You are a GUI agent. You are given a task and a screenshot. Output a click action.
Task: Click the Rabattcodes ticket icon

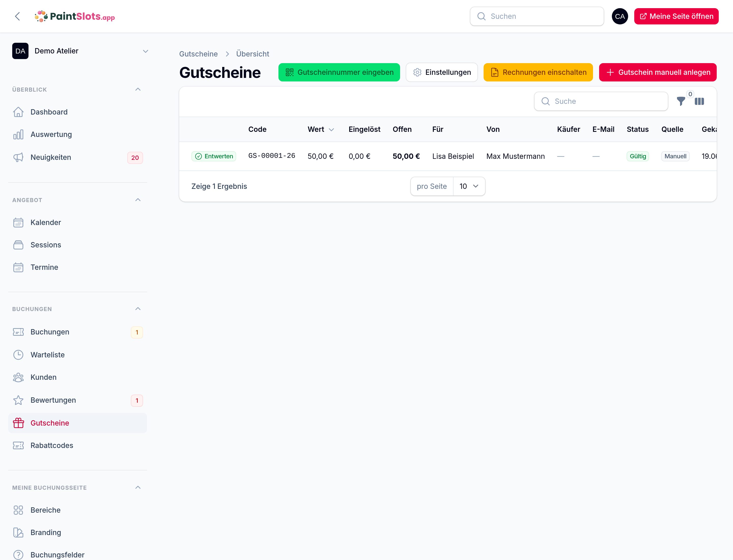tap(18, 445)
